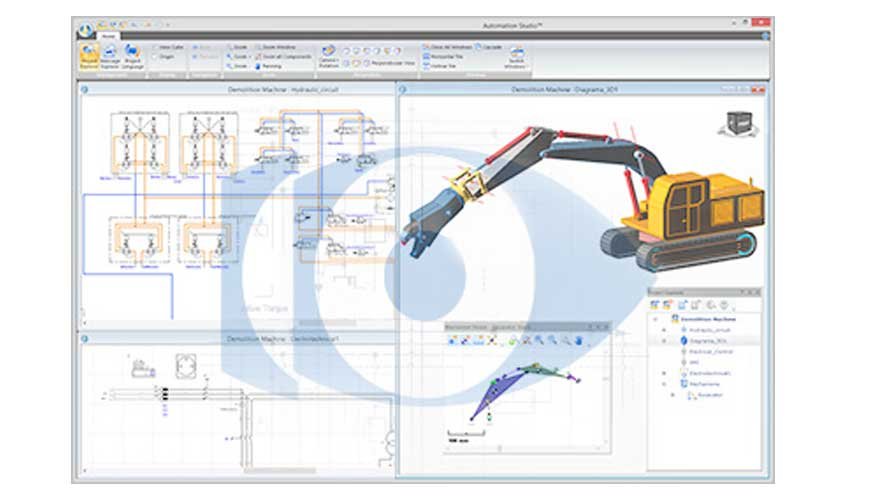870x500 pixels.
Task: Click the Diagrama_3D document icon in project tree
Action: (x=684, y=341)
